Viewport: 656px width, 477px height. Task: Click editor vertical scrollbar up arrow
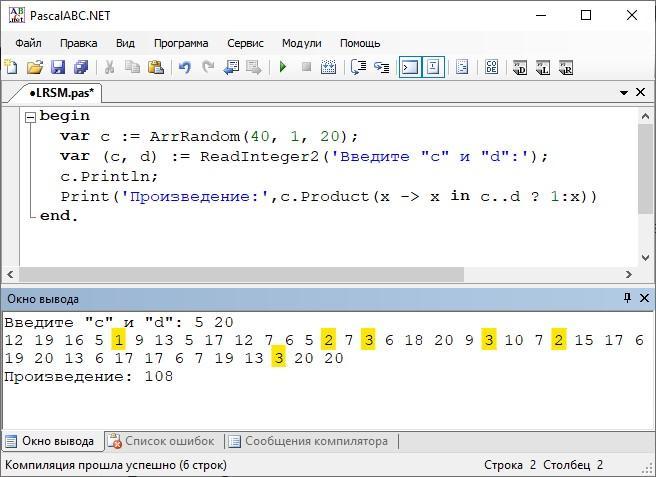click(645, 116)
